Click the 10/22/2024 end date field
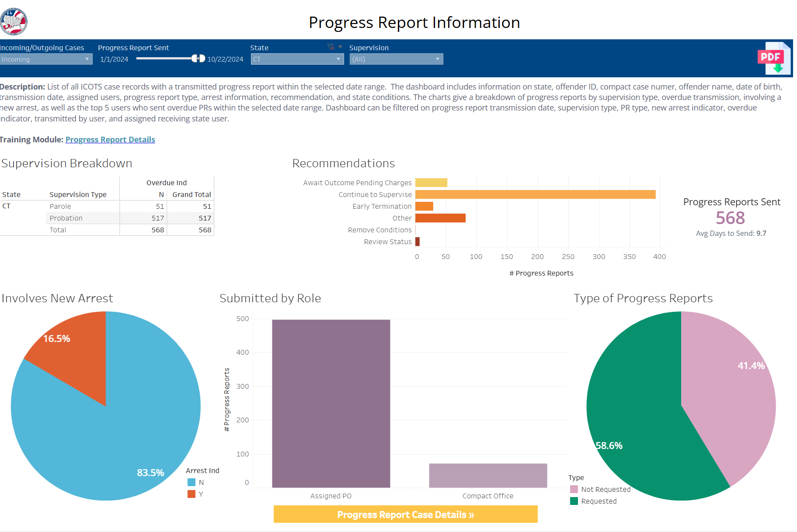797x532 pixels. tap(225, 59)
